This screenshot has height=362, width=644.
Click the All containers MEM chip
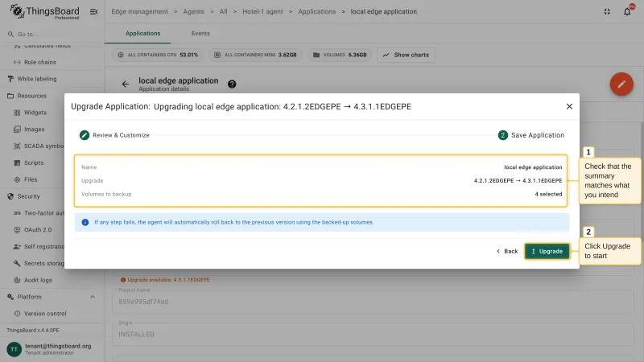click(255, 55)
